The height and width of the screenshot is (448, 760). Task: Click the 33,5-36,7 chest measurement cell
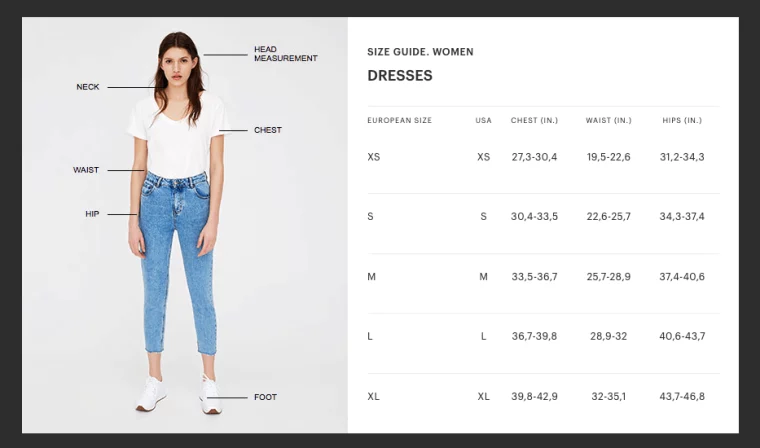tap(534, 277)
